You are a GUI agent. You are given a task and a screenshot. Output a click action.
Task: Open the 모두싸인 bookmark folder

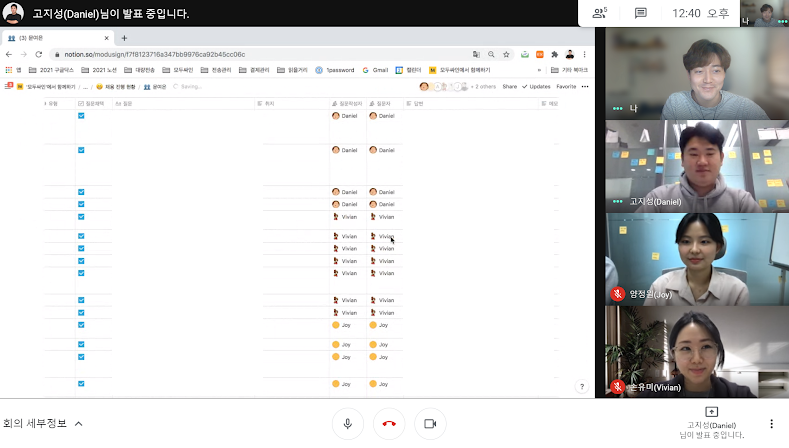(x=178, y=70)
